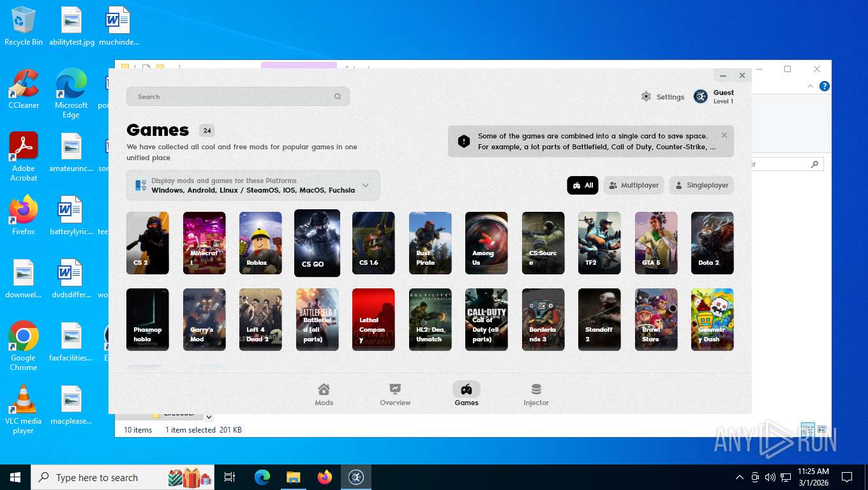This screenshot has height=490, width=868.
Task: Open the Geometry Dash game card
Action: [x=712, y=320]
